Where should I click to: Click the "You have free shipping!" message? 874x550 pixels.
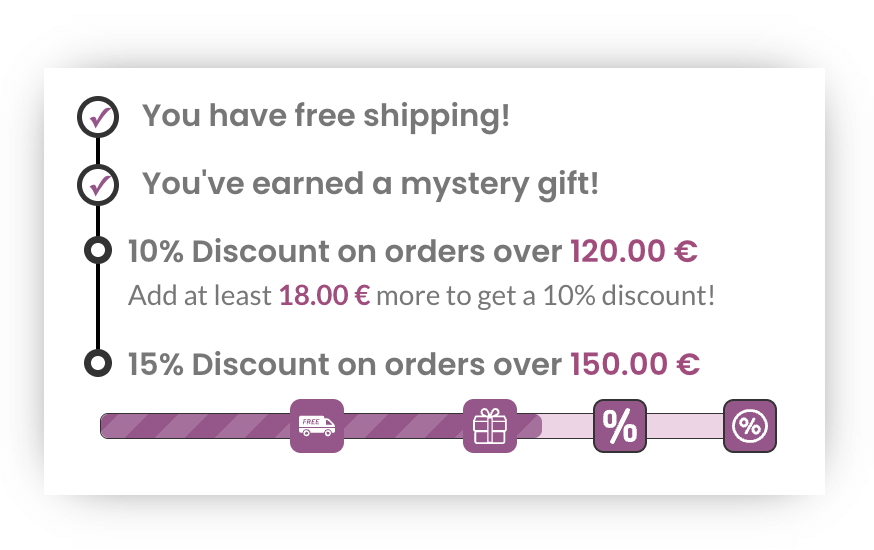tap(326, 116)
